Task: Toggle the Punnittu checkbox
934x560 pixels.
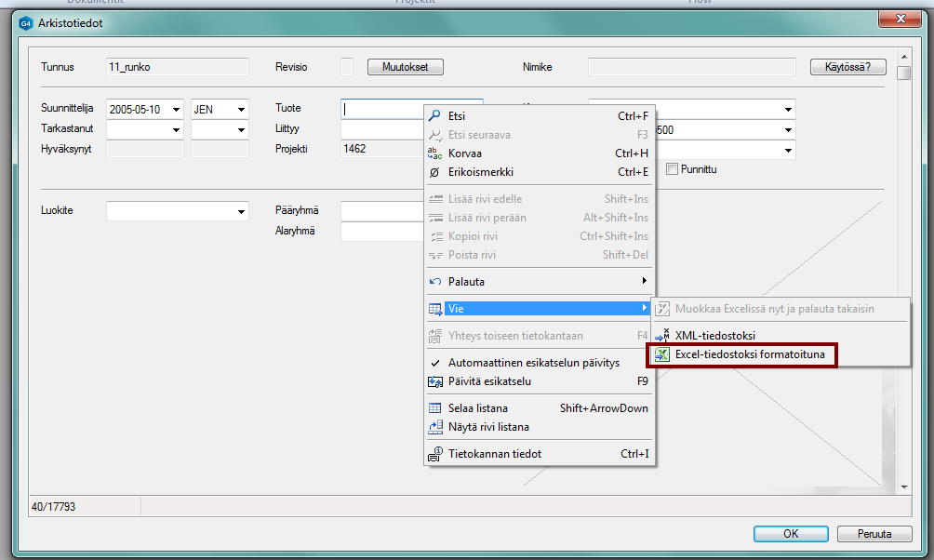Action: 673,169
